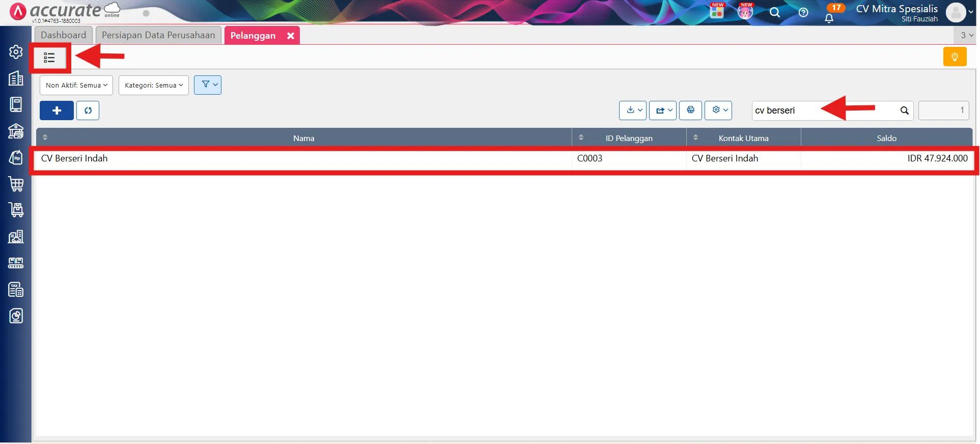Open the export share dropdown
Screen dimensions: 980x444
pos(663,110)
